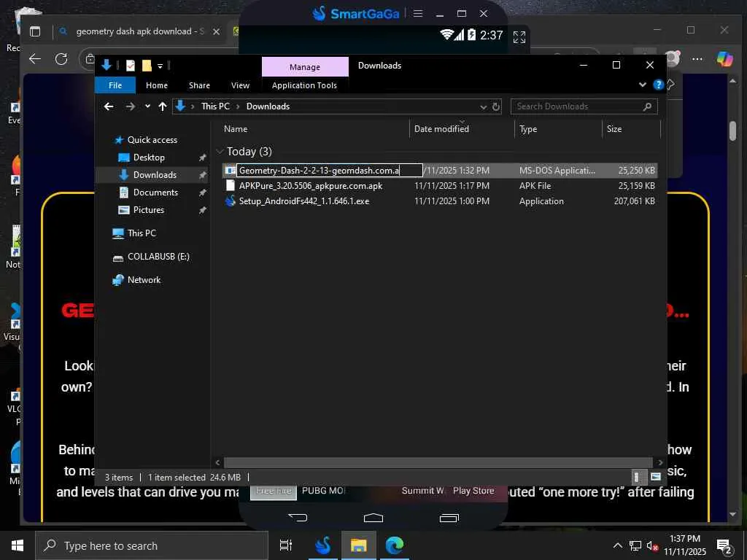Viewport: 747px width, 560px height.
Task: Click the Geometry-Dash filename rename box
Action: [329, 171]
